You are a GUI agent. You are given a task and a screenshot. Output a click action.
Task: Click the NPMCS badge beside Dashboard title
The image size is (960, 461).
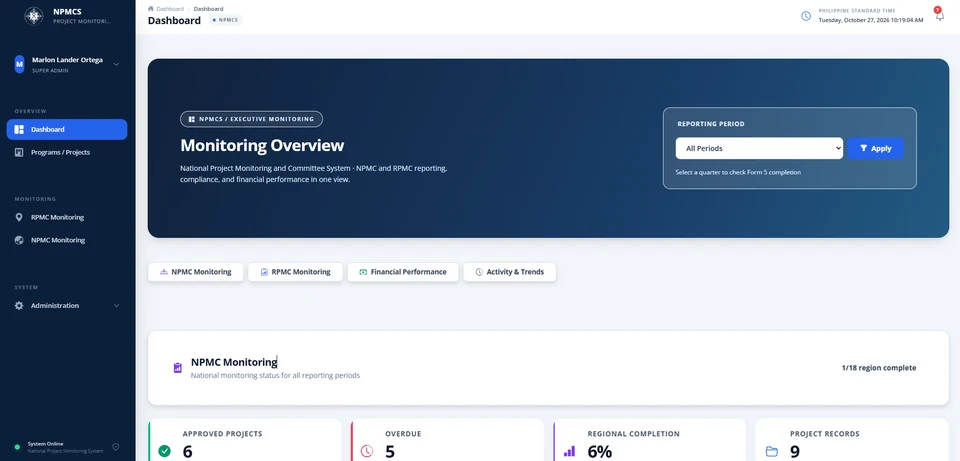[225, 20]
